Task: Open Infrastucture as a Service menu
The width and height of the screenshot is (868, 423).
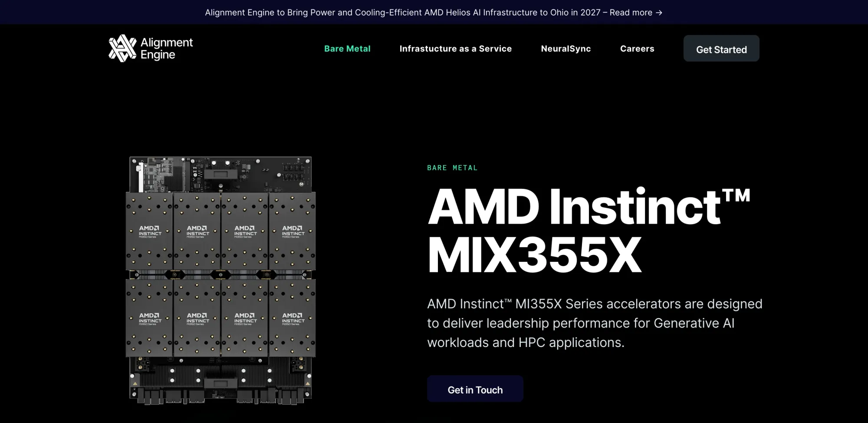Action: (456, 49)
